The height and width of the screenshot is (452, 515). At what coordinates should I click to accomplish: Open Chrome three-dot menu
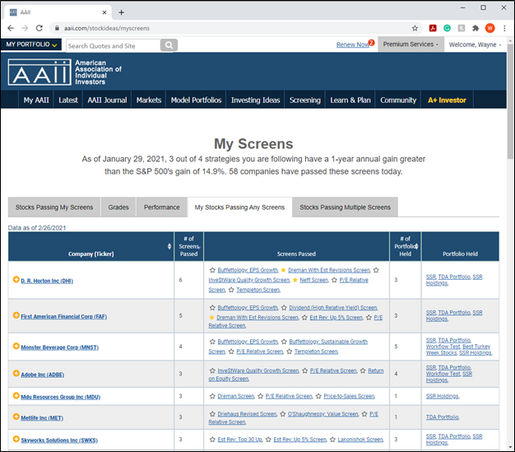pos(504,28)
